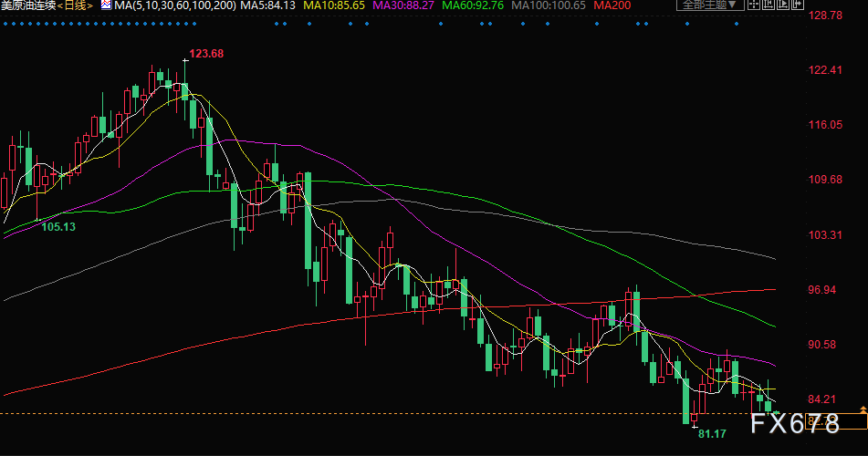The image size is (868, 456).
Task: Click the small orange arrow above price tag
Action: pos(863,409)
